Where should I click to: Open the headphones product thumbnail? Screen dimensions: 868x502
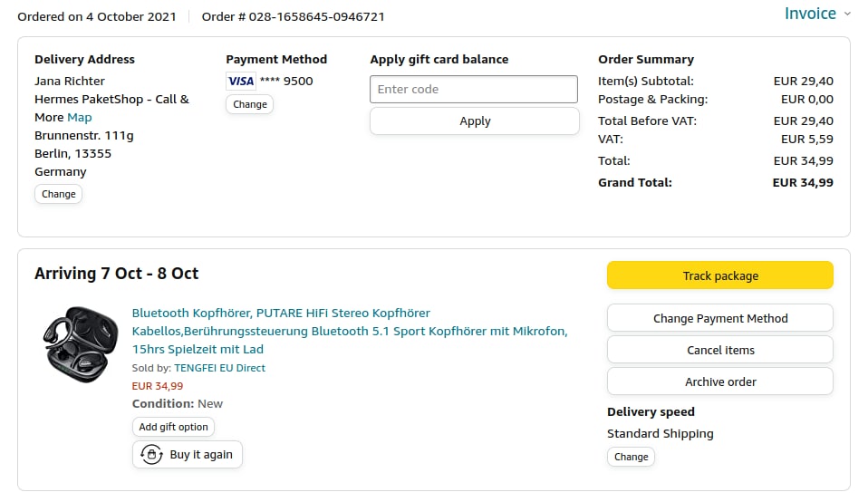[81, 343]
